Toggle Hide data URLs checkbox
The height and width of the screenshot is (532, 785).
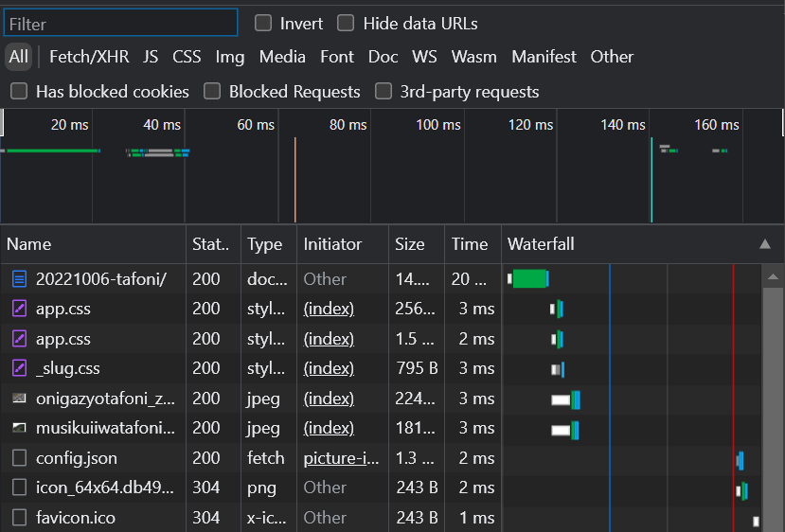(x=346, y=24)
